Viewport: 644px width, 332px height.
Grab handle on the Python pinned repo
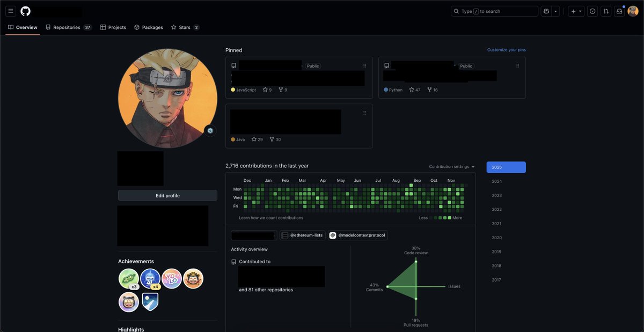click(x=517, y=66)
